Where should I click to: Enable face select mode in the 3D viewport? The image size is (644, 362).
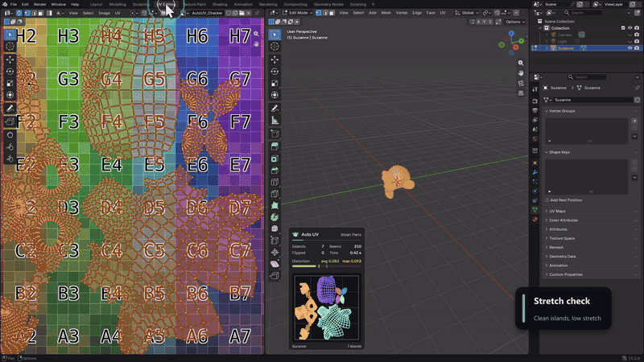[x=332, y=13]
